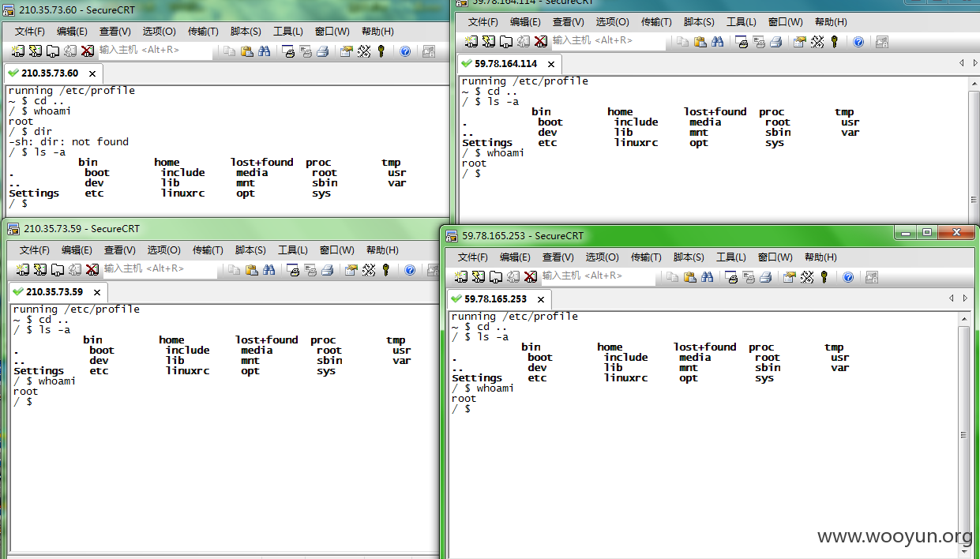Screen dimensions: 980x559
Task: Click Paste icon in 210.35.73.59 window
Action: click(251, 269)
